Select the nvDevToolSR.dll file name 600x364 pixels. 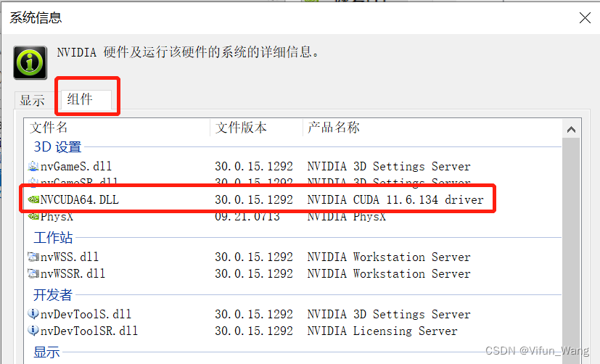coord(89,331)
